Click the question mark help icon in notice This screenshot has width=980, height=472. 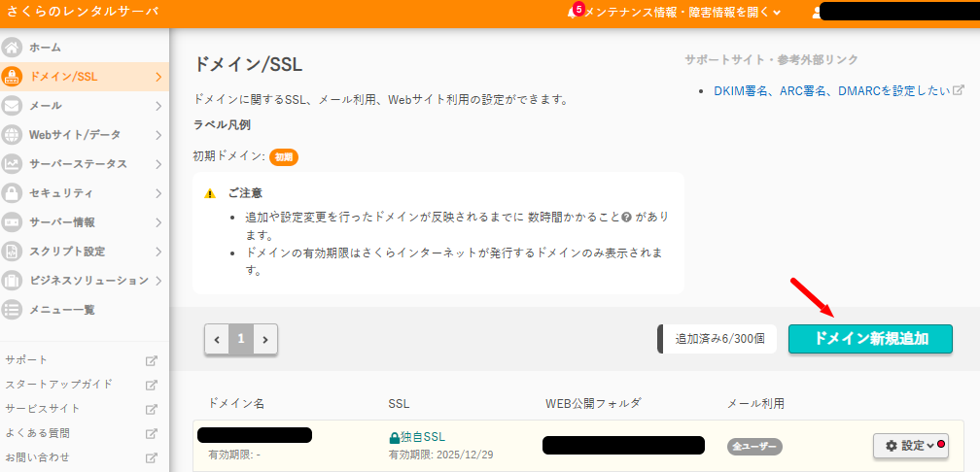[x=627, y=217]
